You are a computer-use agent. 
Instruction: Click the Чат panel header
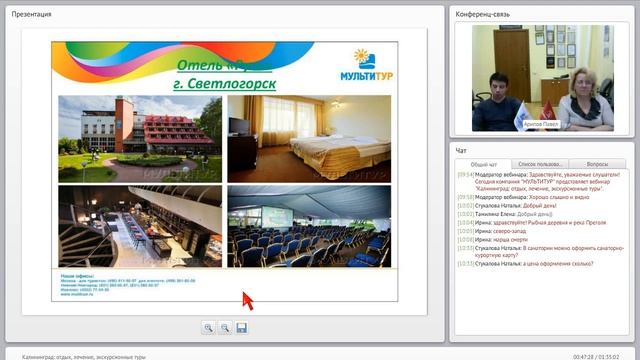[x=461, y=151]
